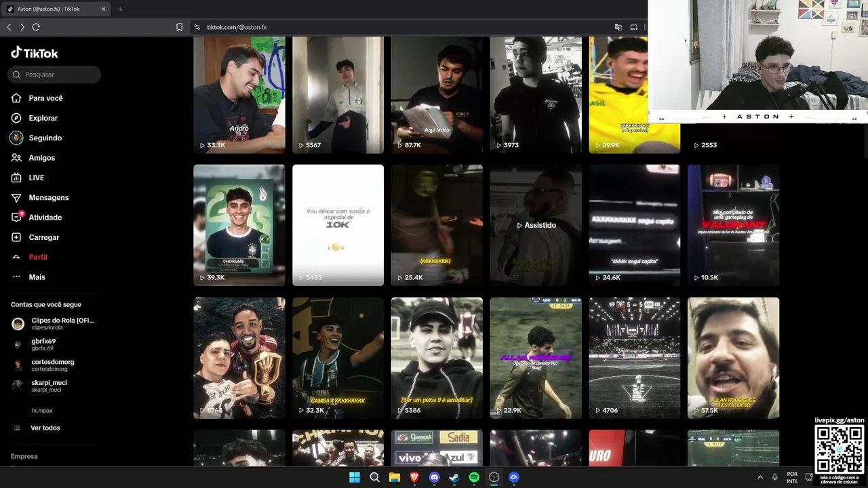
Task: Open a new browser tab
Action: pos(120,9)
